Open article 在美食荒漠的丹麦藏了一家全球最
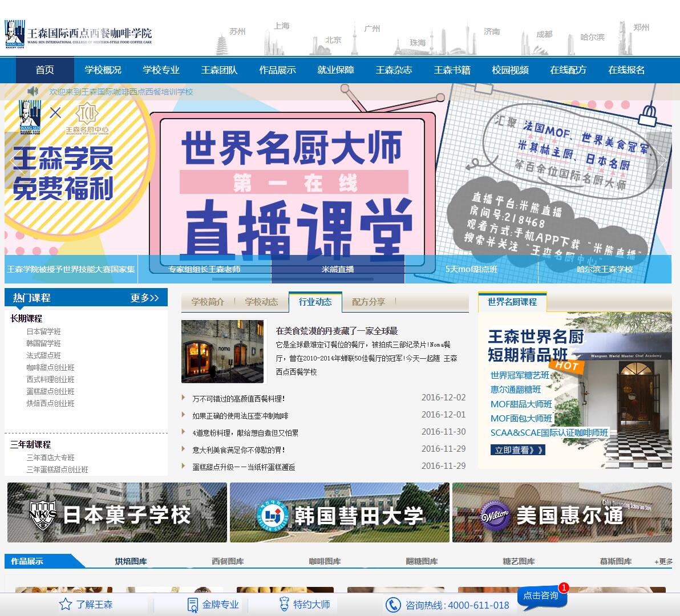 pyautogui.click(x=337, y=331)
